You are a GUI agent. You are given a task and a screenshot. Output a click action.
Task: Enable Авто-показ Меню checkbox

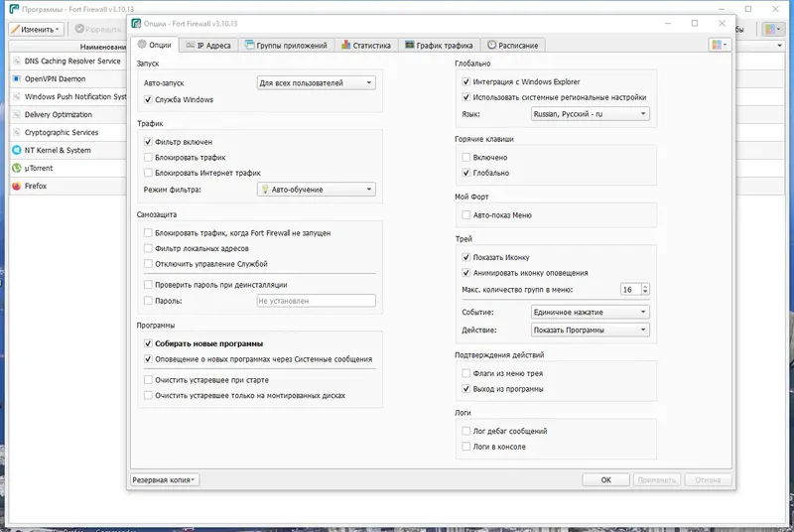tap(465, 215)
